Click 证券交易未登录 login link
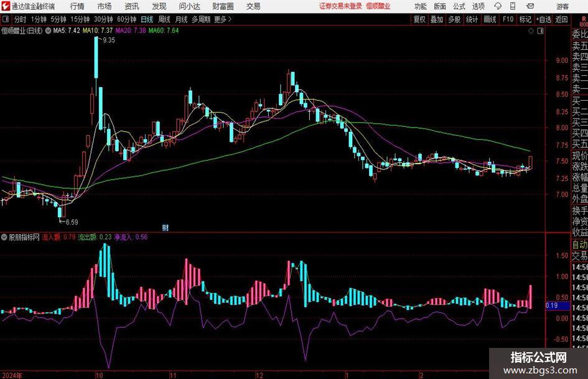Screen dimensions: 588x379 pos(340,6)
